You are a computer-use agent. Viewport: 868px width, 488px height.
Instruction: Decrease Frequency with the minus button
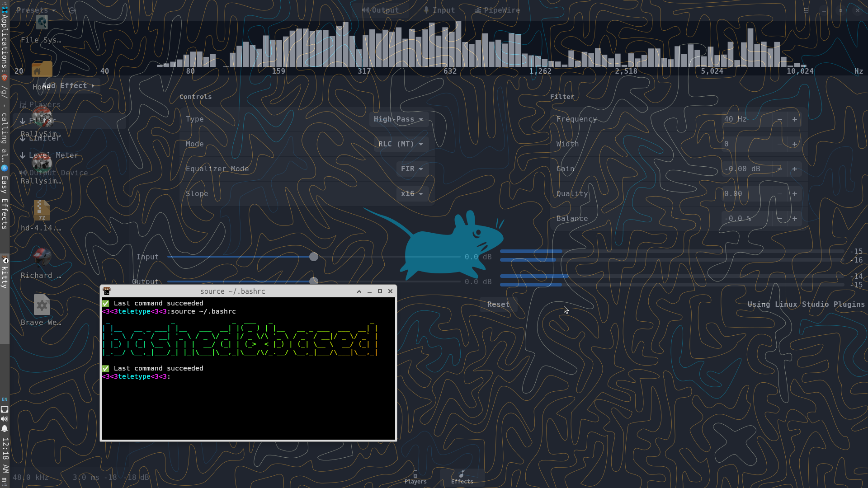pyautogui.click(x=780, y=119)
